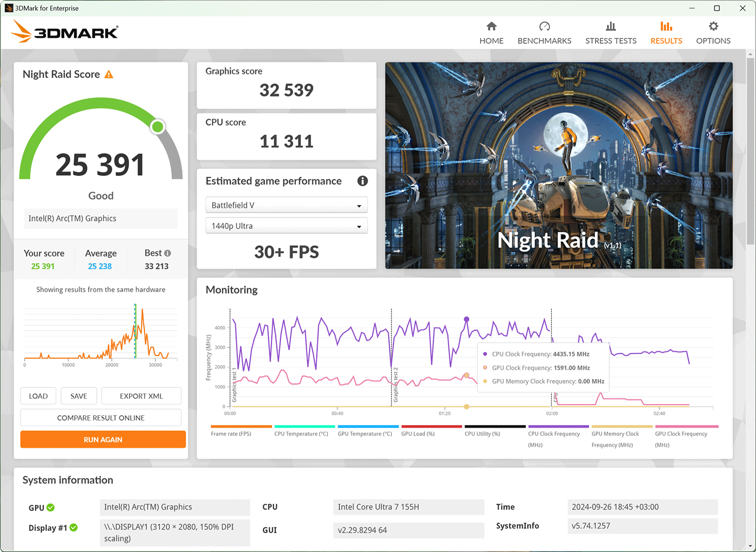Image resolution: width=756 pixels, height=552 pixels.
Task: Click the orange warning triangle by Night Raid Score
Action: coord(109,74)
